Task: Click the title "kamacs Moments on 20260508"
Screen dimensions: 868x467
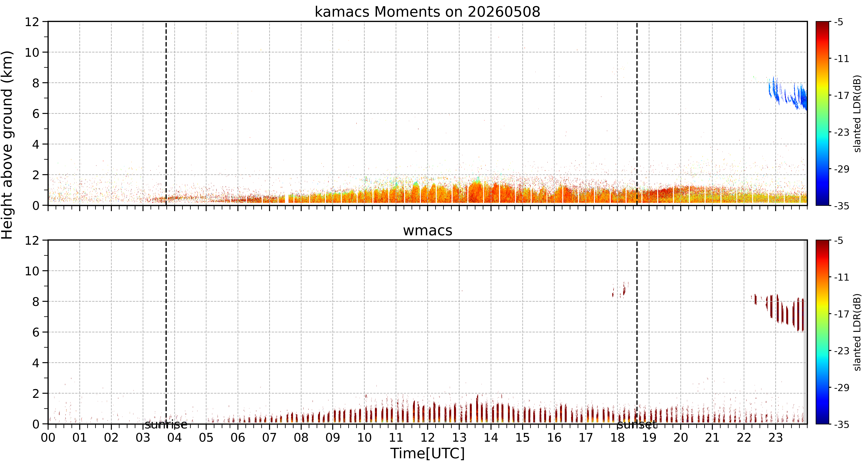Action: [427, 12]
